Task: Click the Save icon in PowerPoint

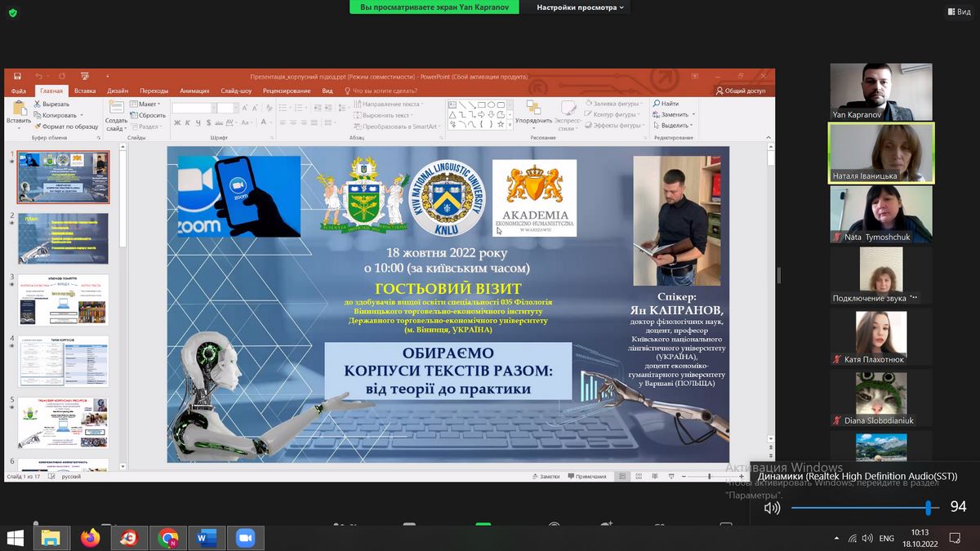Action: pyautogui.click(x=17, y=77)
